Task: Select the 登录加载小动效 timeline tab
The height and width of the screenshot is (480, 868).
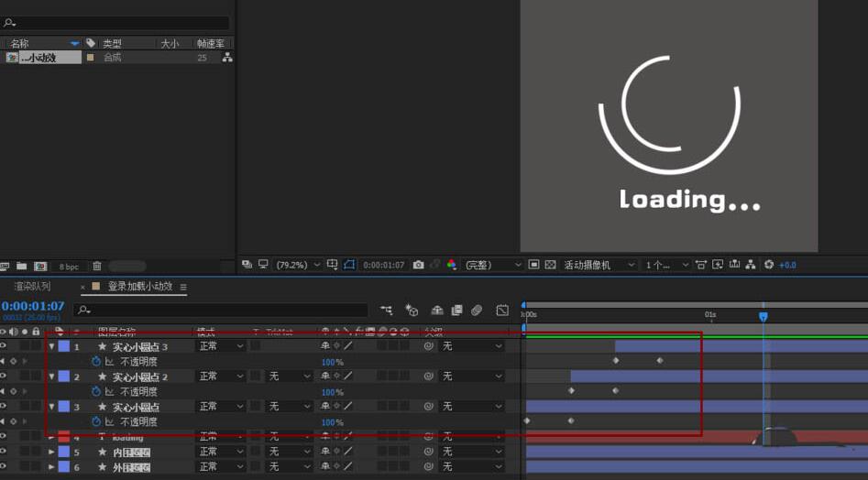Action: (139, 287)
